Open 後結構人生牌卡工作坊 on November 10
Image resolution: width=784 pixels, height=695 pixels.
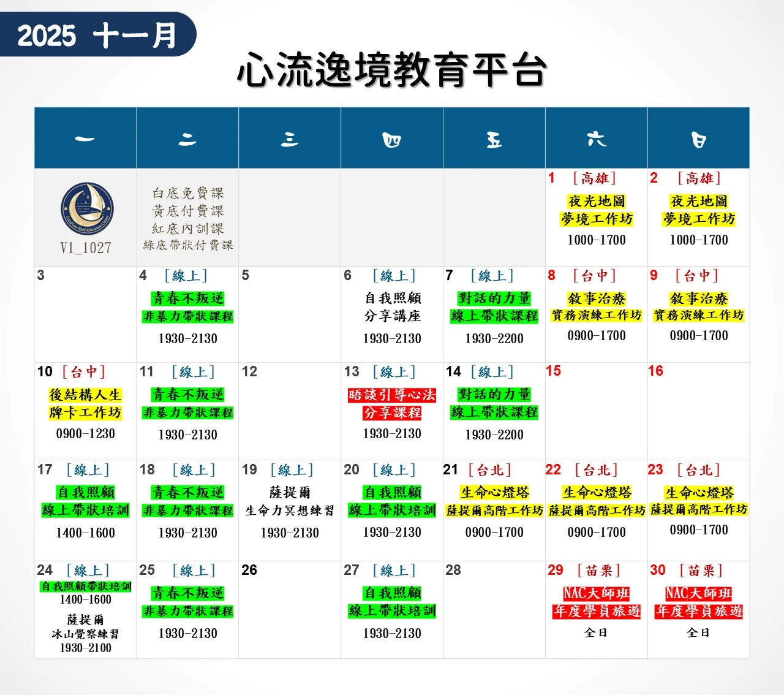(86, 404)
